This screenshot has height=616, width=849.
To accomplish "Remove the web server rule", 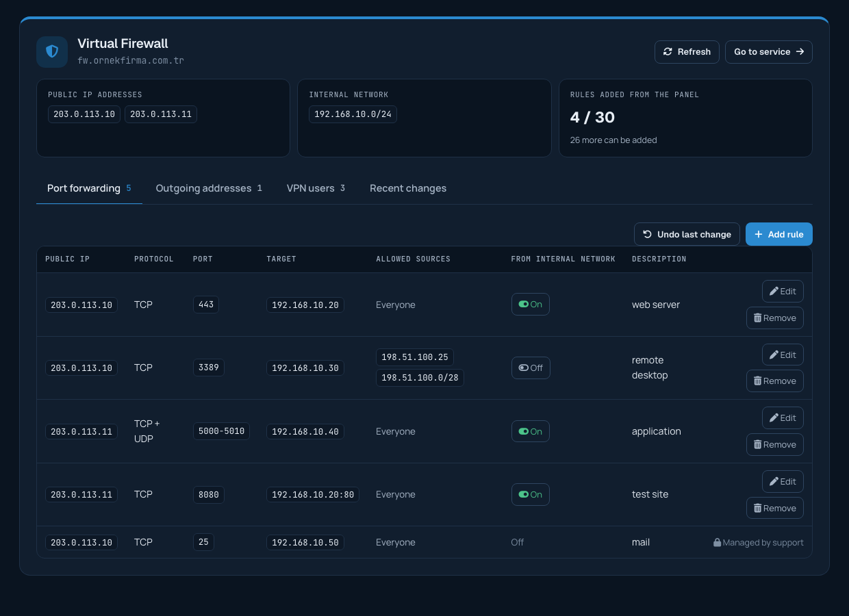I will point(775,318).
